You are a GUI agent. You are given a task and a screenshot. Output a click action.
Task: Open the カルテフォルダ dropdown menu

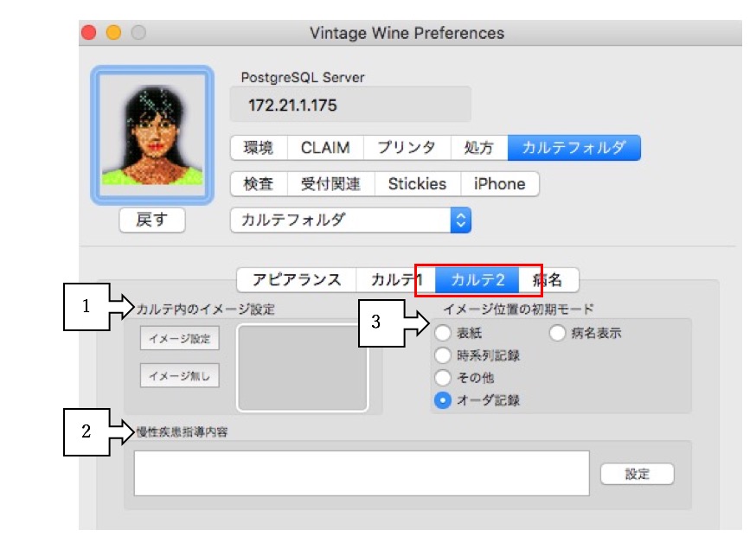click(x=350, y=220)
